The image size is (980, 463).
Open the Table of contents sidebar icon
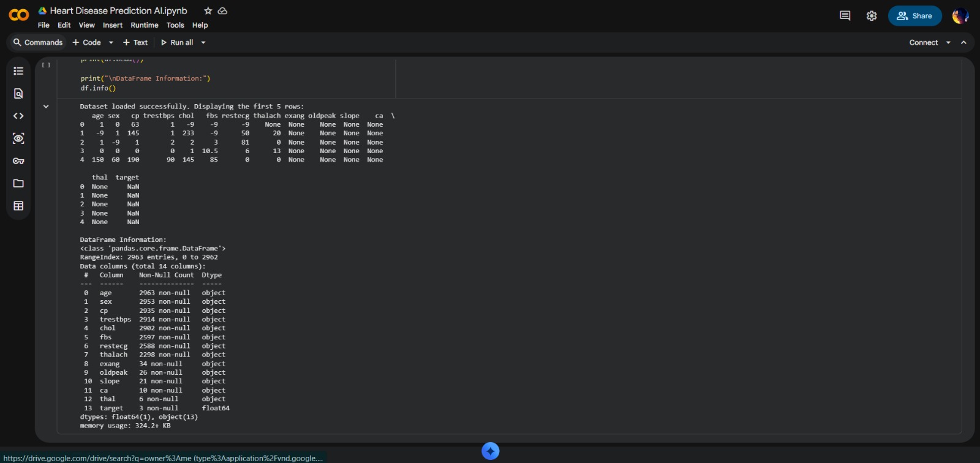(18, 71)
